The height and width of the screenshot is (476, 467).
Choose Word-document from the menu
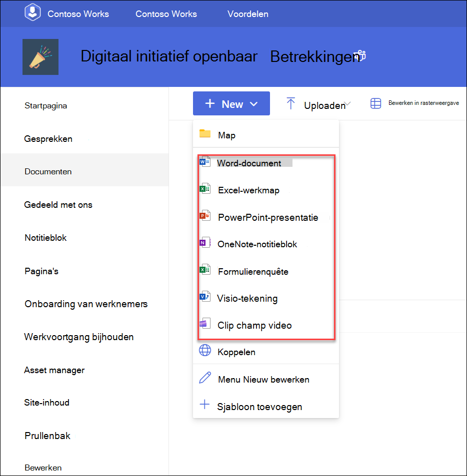(266, 163)
